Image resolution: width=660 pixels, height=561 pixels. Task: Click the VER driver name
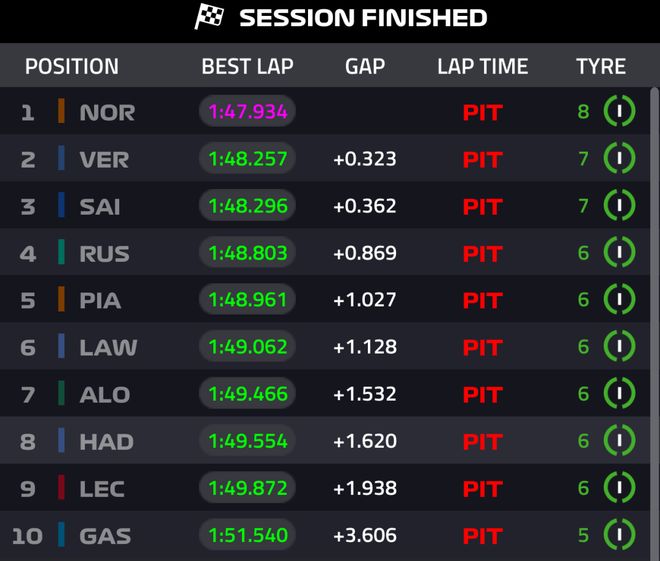[104, 159]
